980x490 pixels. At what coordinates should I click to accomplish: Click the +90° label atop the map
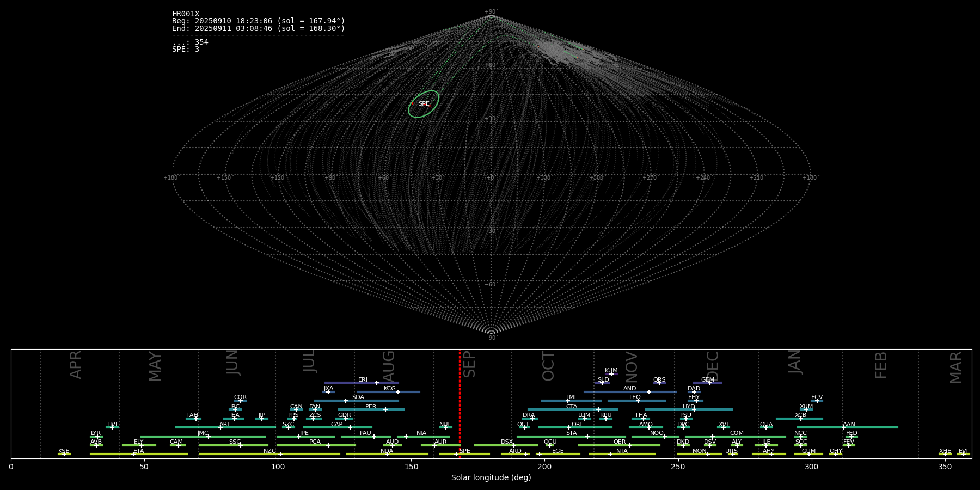[x=491, y=12]
